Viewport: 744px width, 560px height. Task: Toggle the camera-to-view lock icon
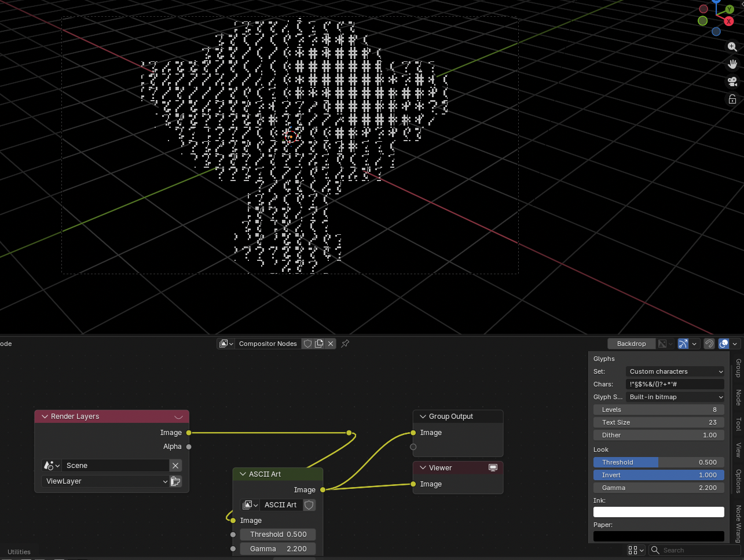(732, 99)
